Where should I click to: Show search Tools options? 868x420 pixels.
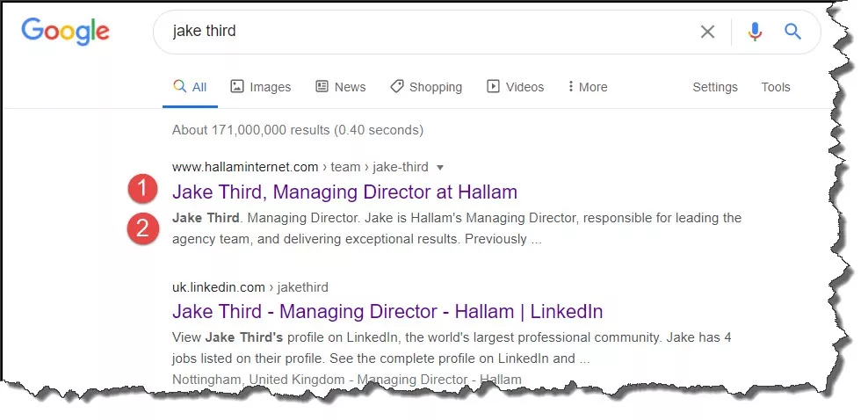point(776,87)
